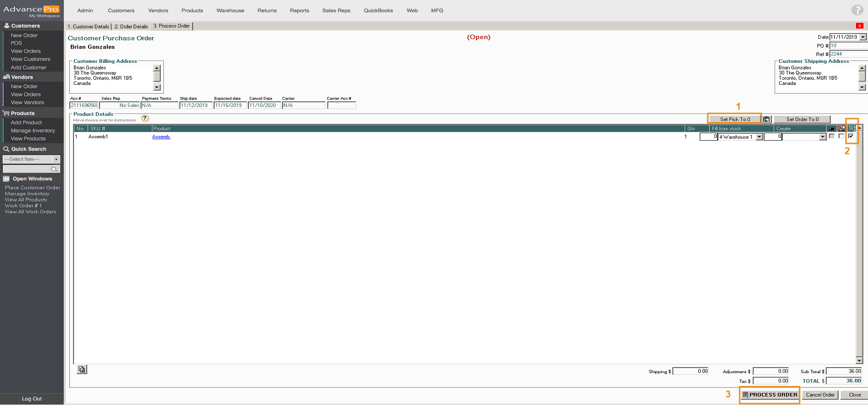The height and width of the screenshot is (405, 868).
Task: Switch to the 2. Order Details tab
Action: [x=131, y=26]
